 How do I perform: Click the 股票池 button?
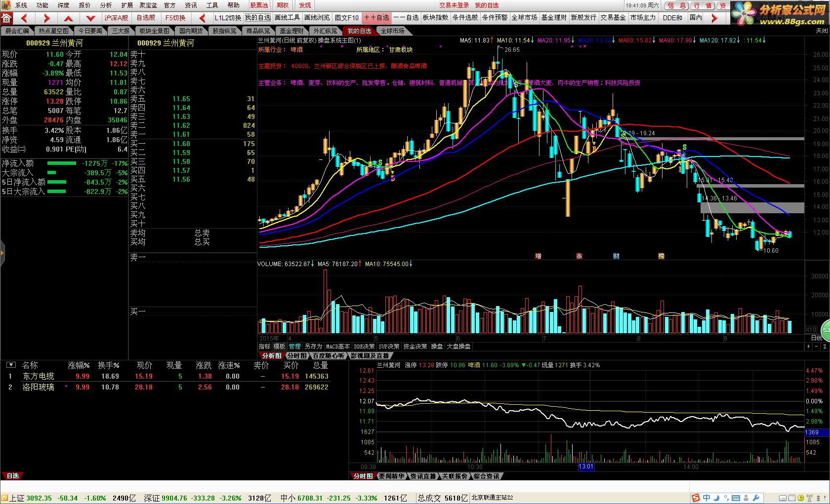259,5
